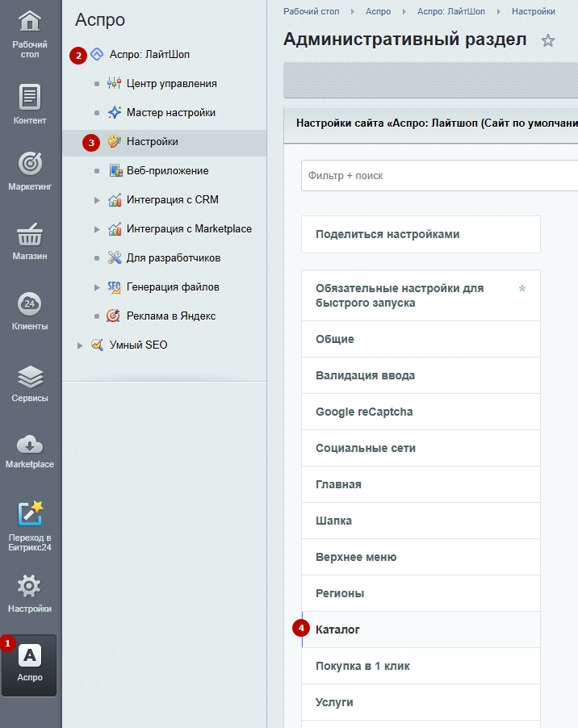Click the Аспро: ЛайтШоп logo icon

click(x=97, y=54)
